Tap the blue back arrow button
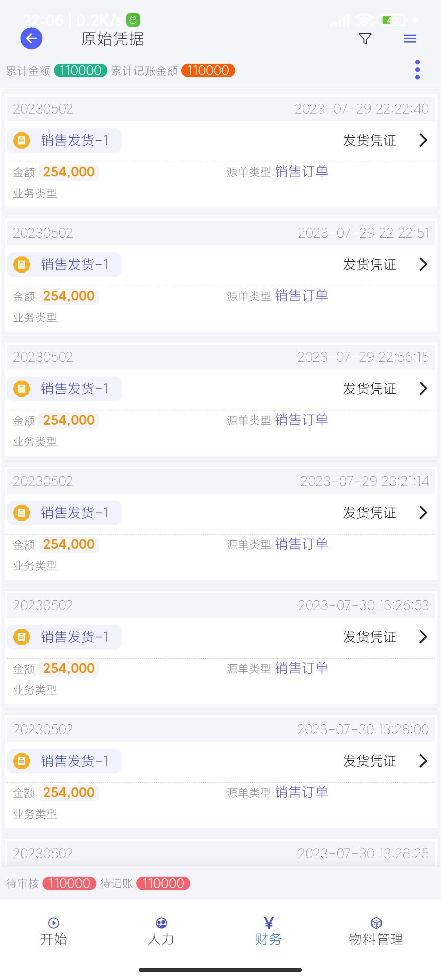This screenshot has height=980, width=441. (31, 39)
